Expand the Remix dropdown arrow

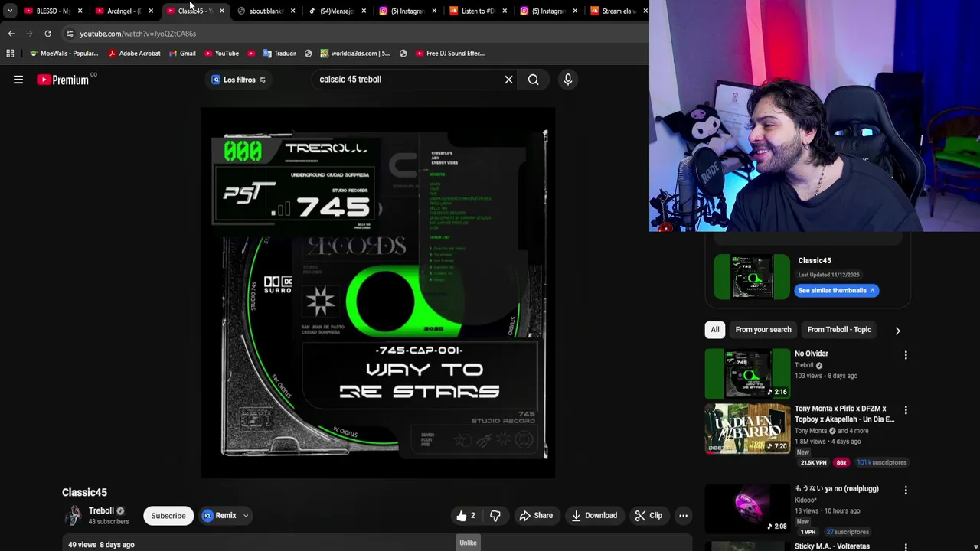point(246,516)
